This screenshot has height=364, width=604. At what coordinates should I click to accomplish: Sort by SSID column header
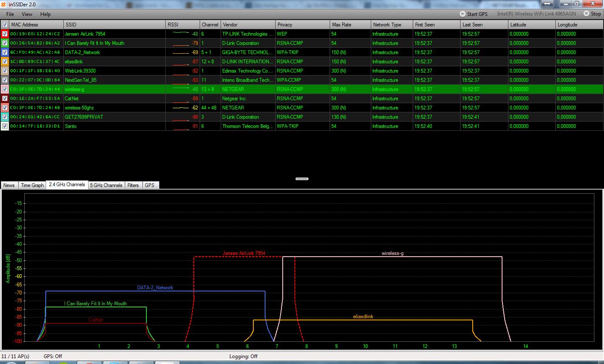pos(115,25)
